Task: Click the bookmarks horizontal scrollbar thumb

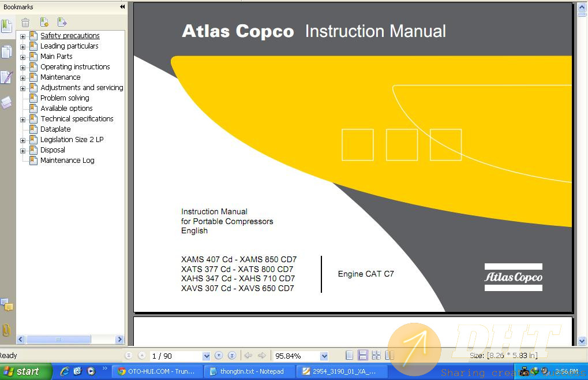Action: (x=58, y=339)
